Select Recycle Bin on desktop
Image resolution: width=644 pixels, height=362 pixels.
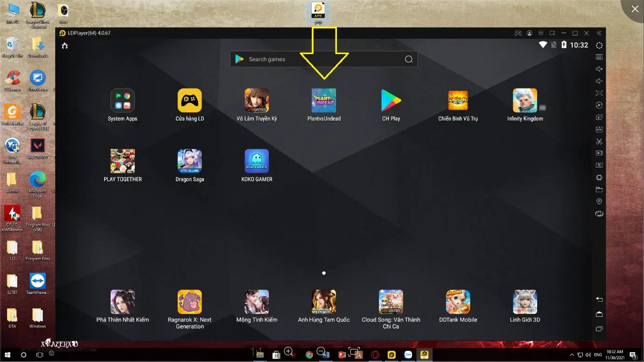coord(12,47)
